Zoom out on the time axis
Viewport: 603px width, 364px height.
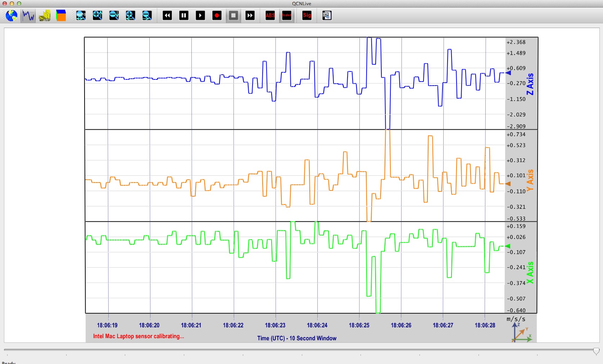tap(147, 15)
